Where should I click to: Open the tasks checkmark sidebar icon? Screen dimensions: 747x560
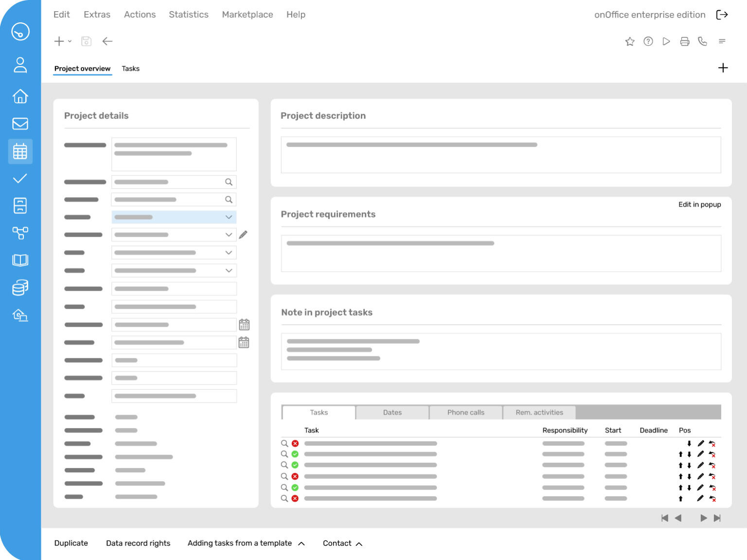(20, 178)
